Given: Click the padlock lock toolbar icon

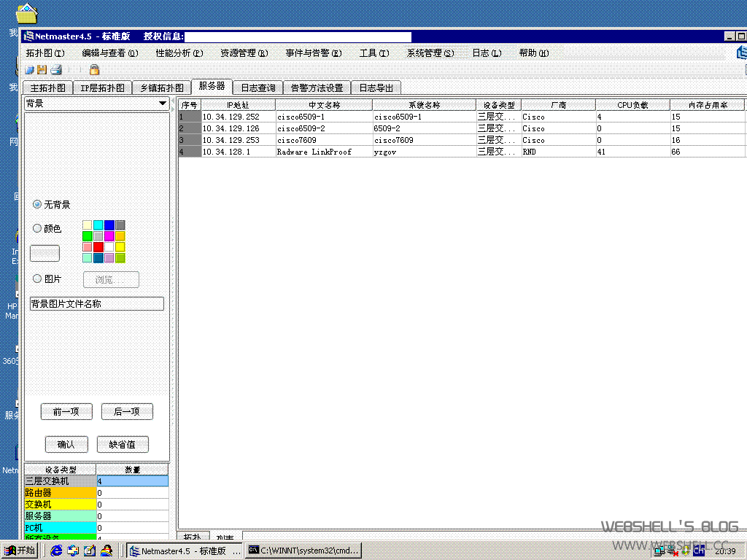Looking at the screenshot, I should 94,70.
